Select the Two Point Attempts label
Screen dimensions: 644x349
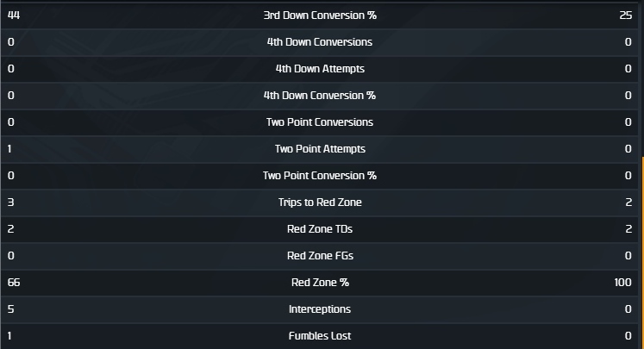point(320,148)
